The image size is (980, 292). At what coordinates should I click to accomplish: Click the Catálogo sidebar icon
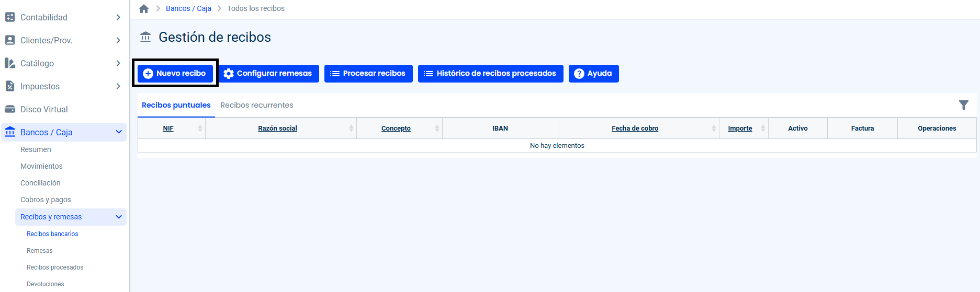pos(10,63)
